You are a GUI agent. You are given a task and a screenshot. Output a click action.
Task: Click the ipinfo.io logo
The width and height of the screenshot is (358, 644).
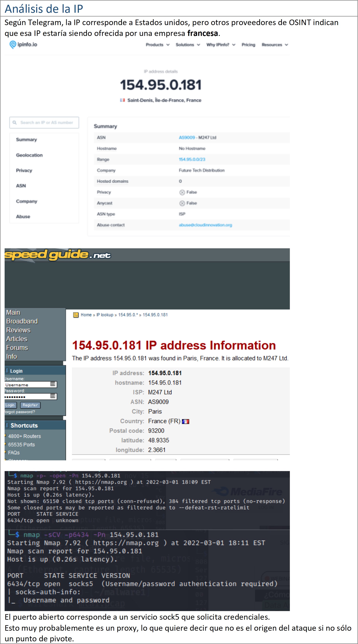click(23, 44)
